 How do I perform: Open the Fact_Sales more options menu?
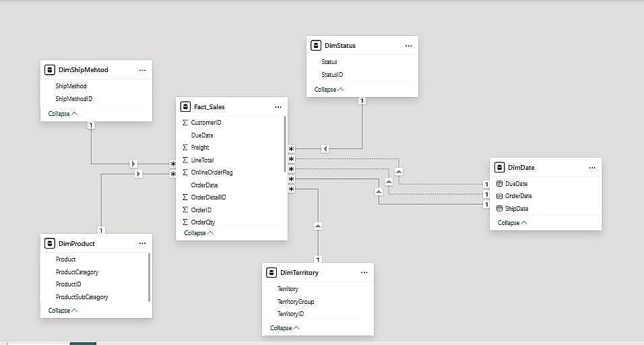click(278, 106)
